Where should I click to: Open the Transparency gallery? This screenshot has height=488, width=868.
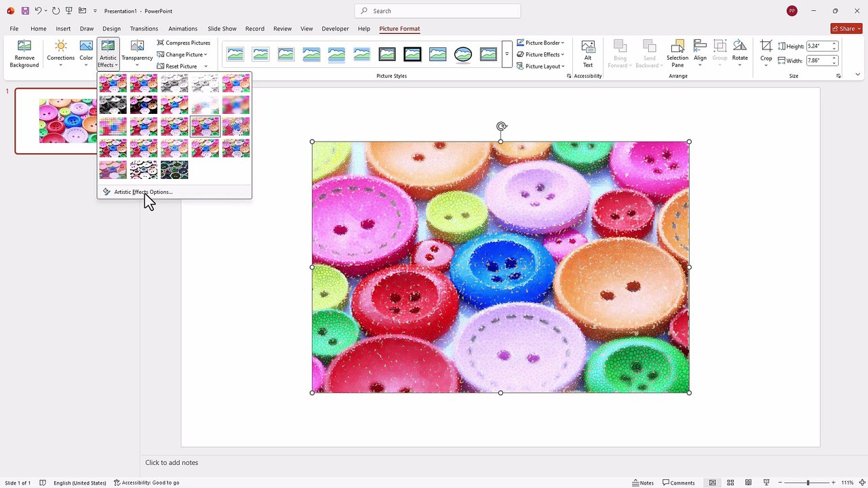coord(137,54)
